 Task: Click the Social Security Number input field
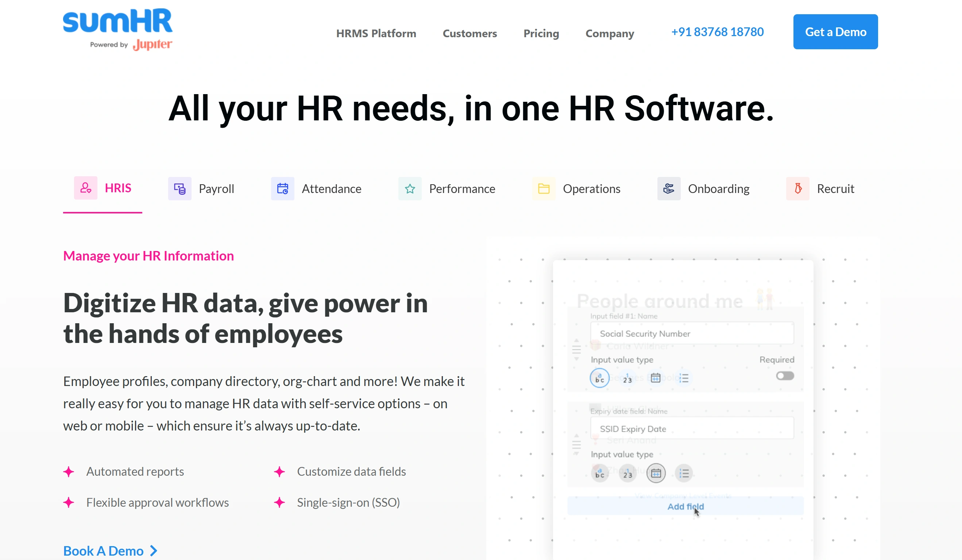pyautogui.click(x=692, y=333)
